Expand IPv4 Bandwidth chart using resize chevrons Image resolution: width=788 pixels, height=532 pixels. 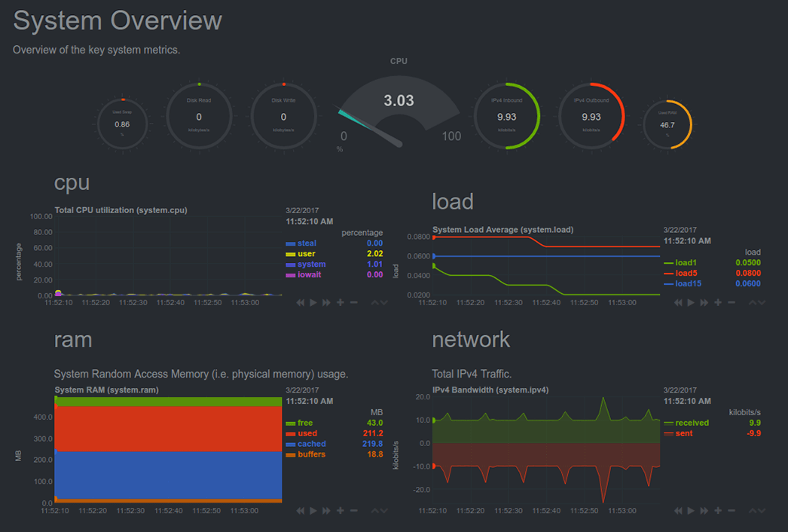[757, 510]
